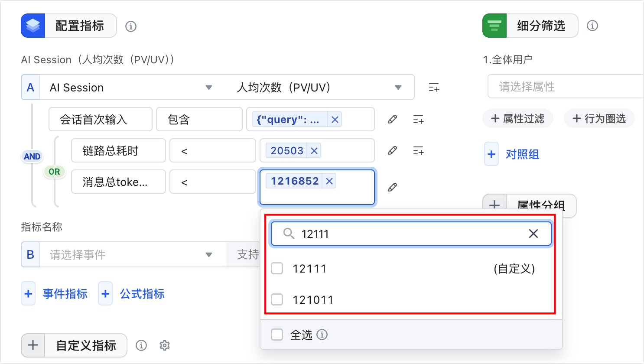The width and height of the screenshot is (644, 364).
Task: Toggle the OR logic operator
Action: click(54, 172)
